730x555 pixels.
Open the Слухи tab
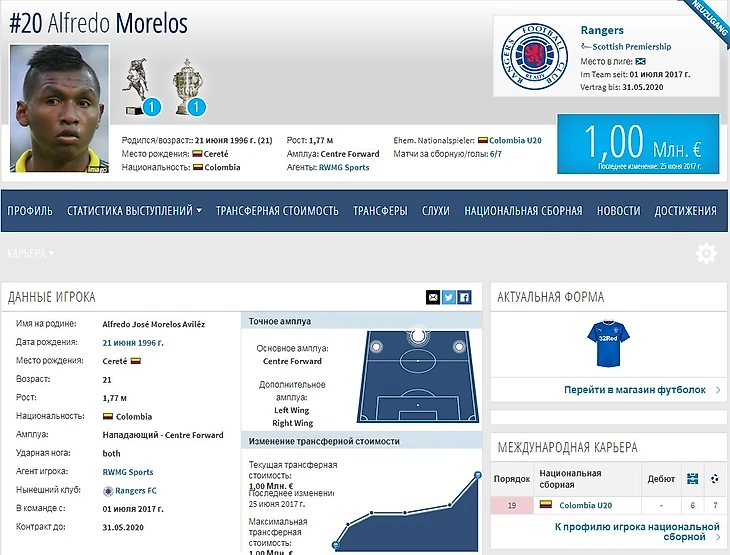436,211
